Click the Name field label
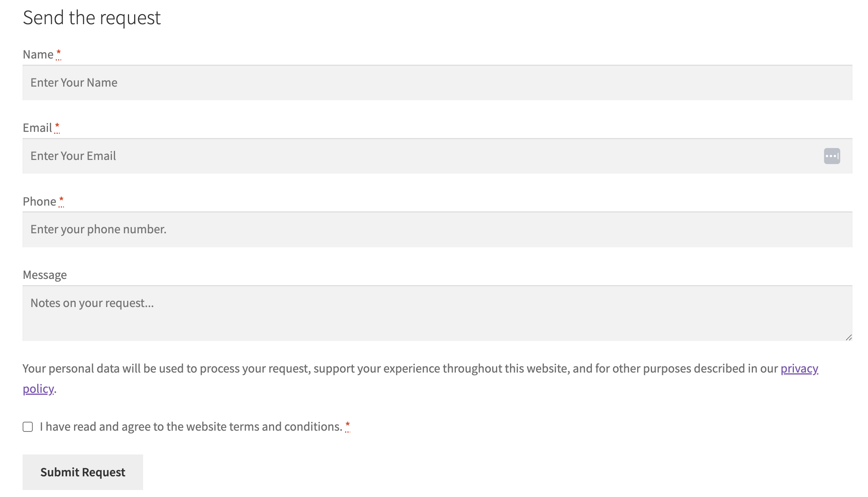 click(38, 55)
